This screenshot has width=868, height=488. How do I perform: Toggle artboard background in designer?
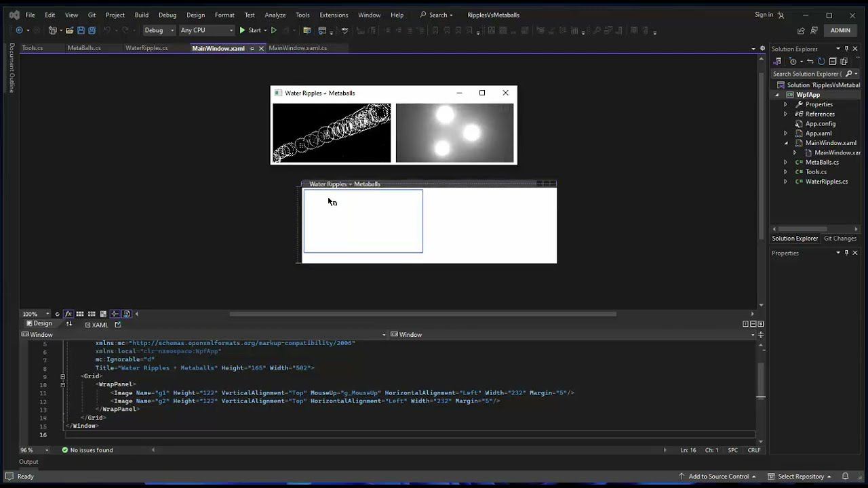[103, 314]
